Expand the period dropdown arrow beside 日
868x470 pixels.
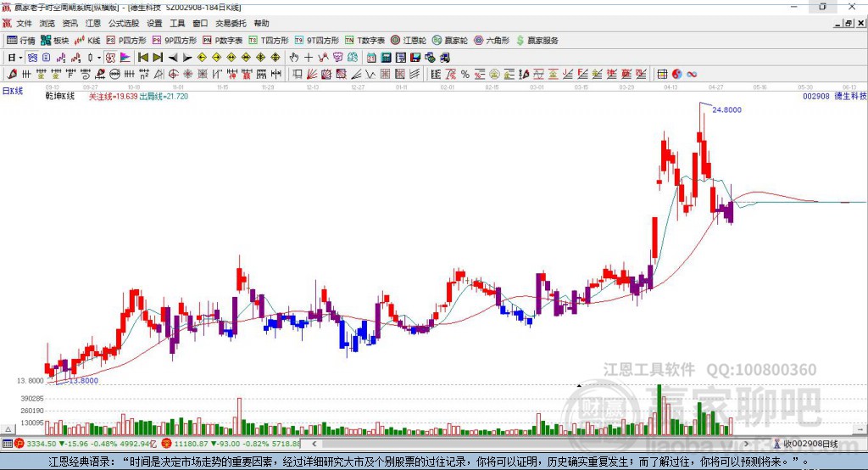click(x=20, y=57)
